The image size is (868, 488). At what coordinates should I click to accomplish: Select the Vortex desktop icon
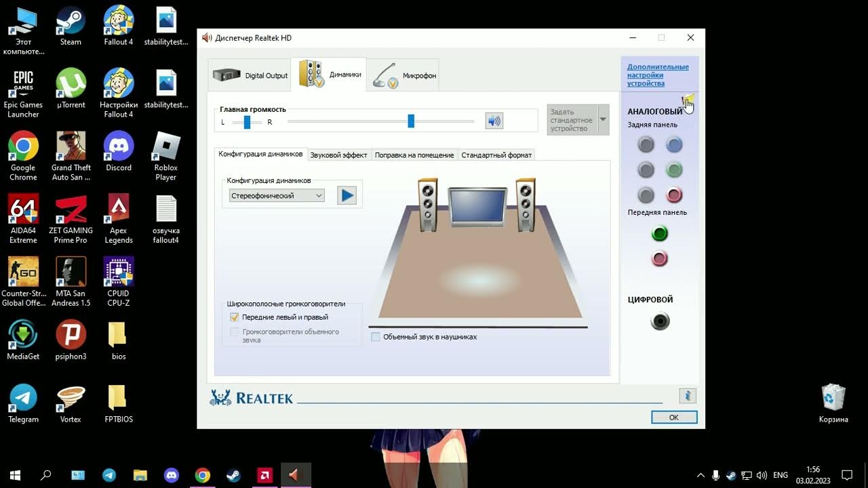(x=71, y=404)
